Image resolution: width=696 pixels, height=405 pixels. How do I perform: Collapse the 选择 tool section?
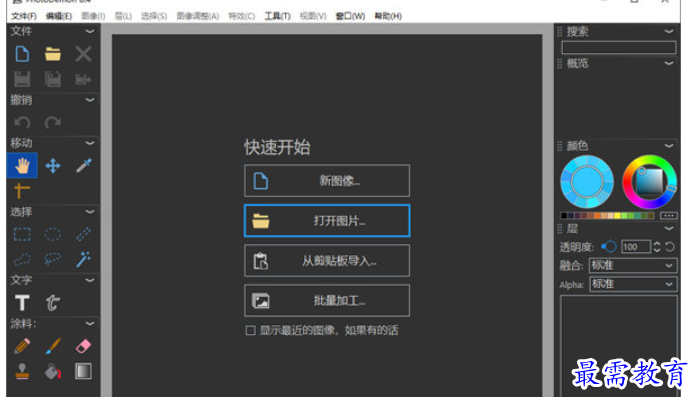90,211
